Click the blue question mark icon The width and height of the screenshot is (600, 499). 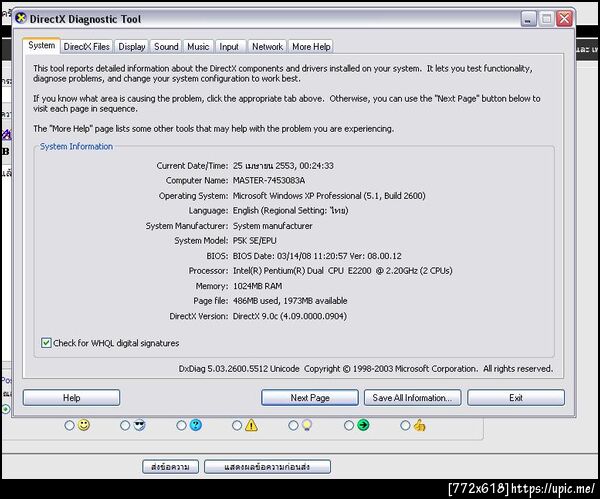point(196,425)
